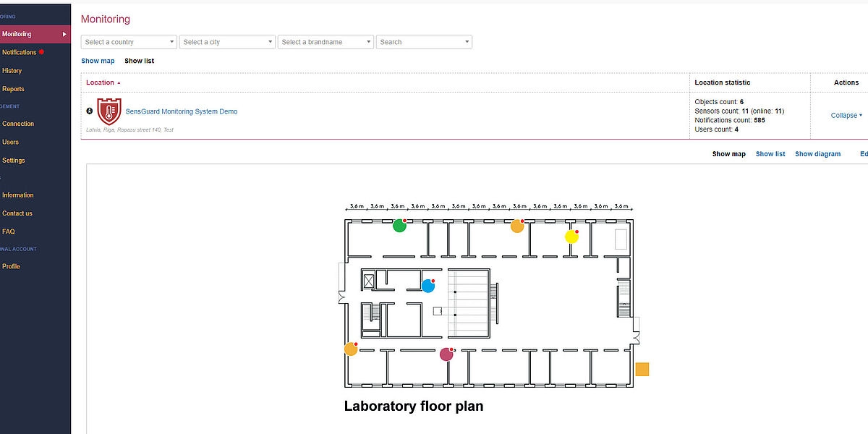Click the top Show map link

pos(98,61)
